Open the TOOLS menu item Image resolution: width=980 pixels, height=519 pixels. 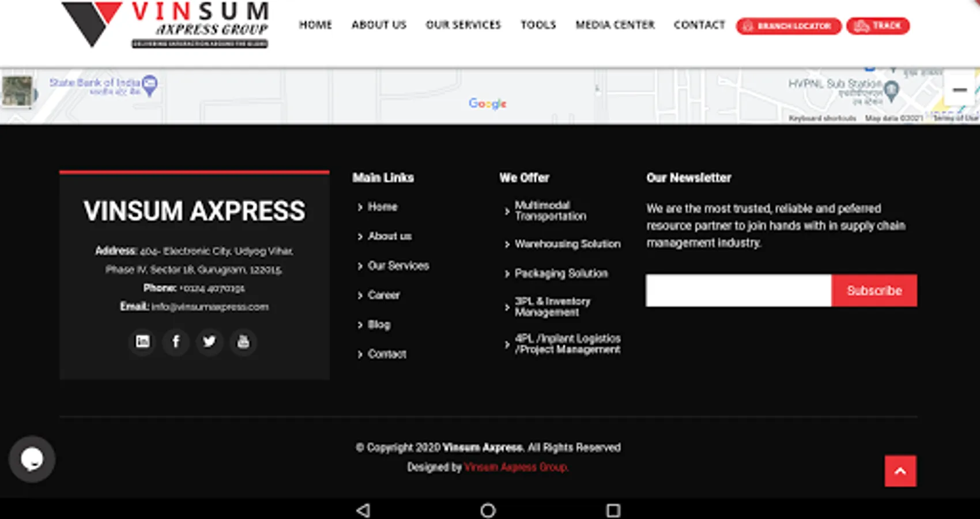[x=538, y=25]
